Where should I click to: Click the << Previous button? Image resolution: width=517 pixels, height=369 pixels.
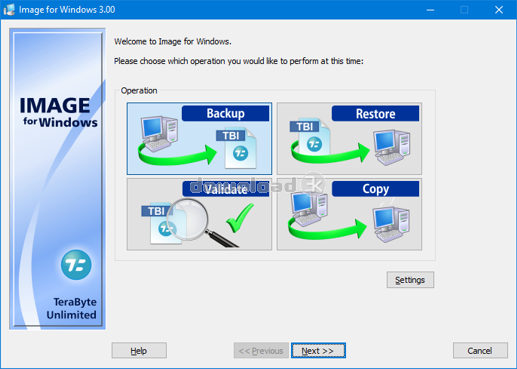261,351
